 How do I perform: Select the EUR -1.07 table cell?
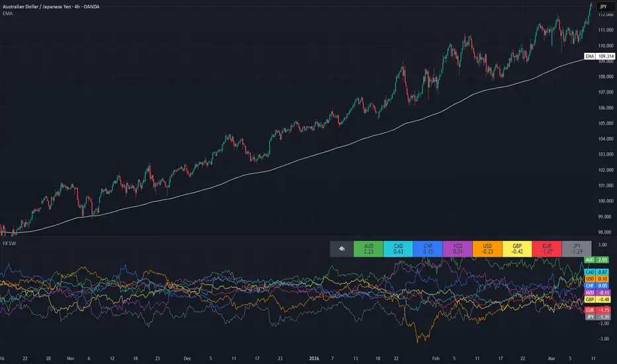coord(547,249)
